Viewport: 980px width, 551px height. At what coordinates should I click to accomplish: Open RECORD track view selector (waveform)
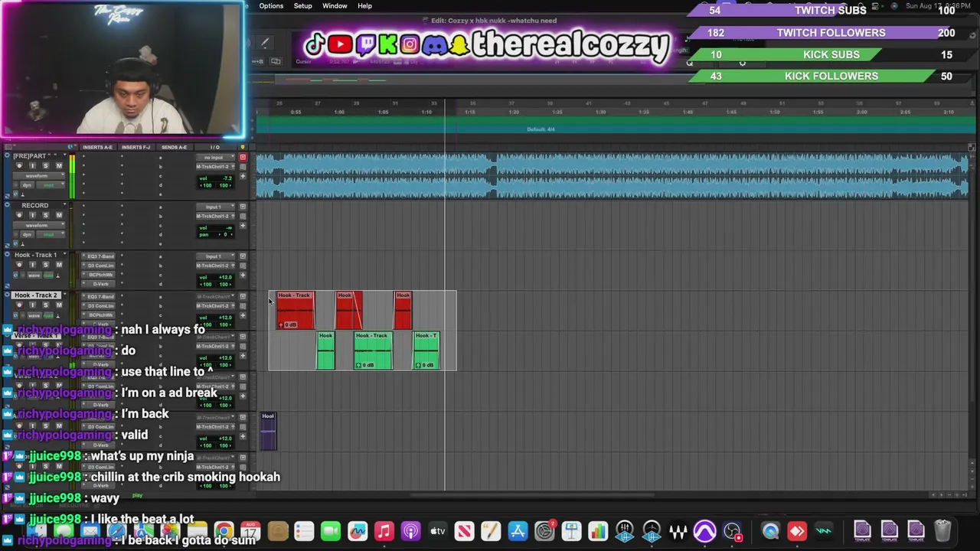[x=39, y=225]
